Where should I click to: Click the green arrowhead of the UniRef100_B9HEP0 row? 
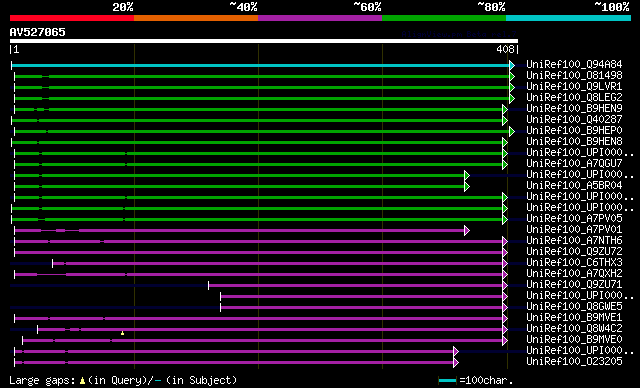pos(512,131)
